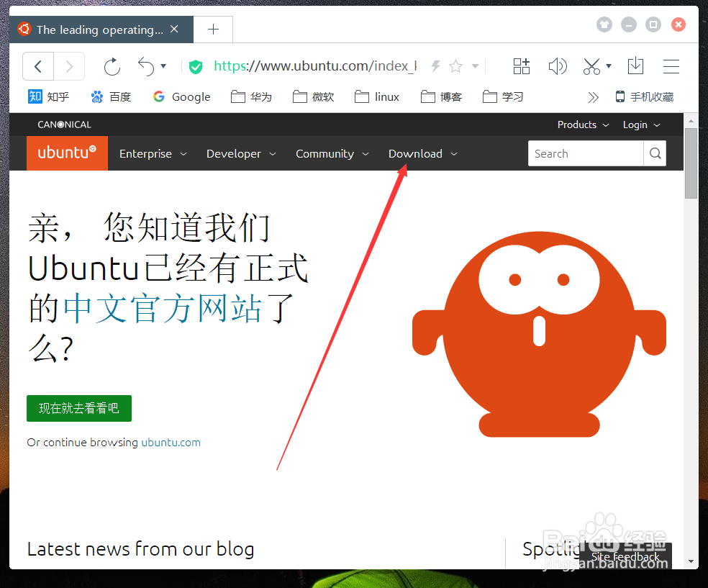Open the 学习 bookmark folder
708x588 pixels.
pyautogui.click(x=503, y=96)
